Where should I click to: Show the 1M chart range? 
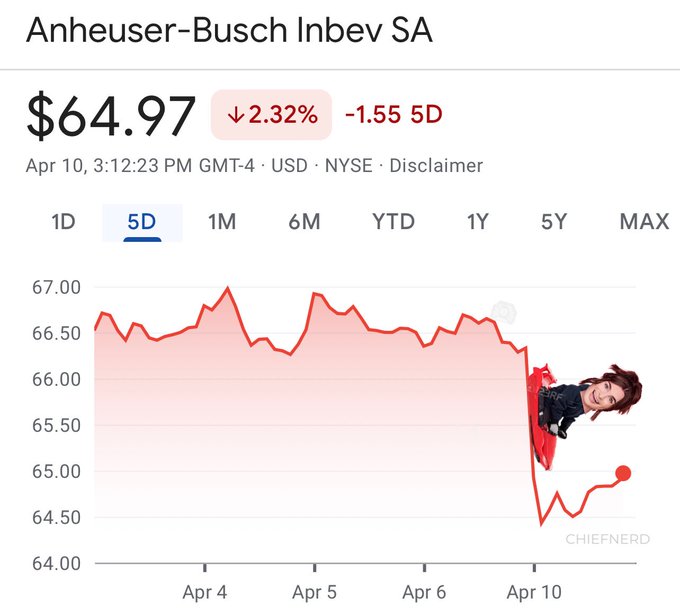[x=222, y=221]
